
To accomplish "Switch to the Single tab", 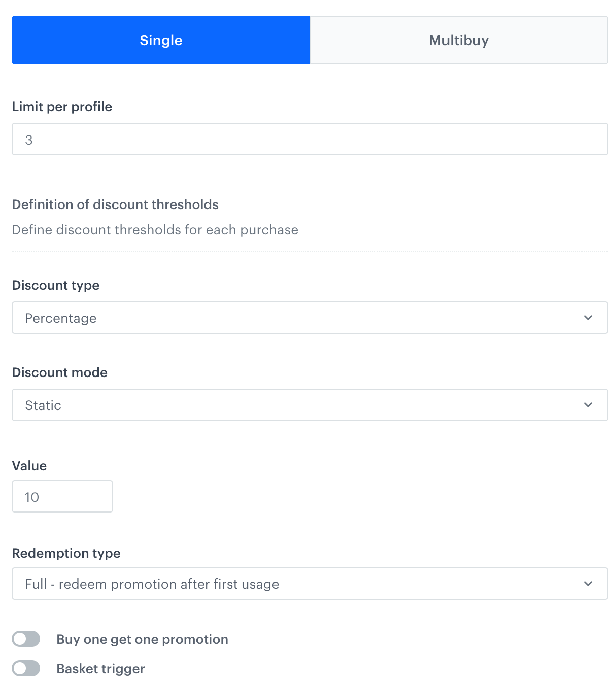I will point(160,40).
